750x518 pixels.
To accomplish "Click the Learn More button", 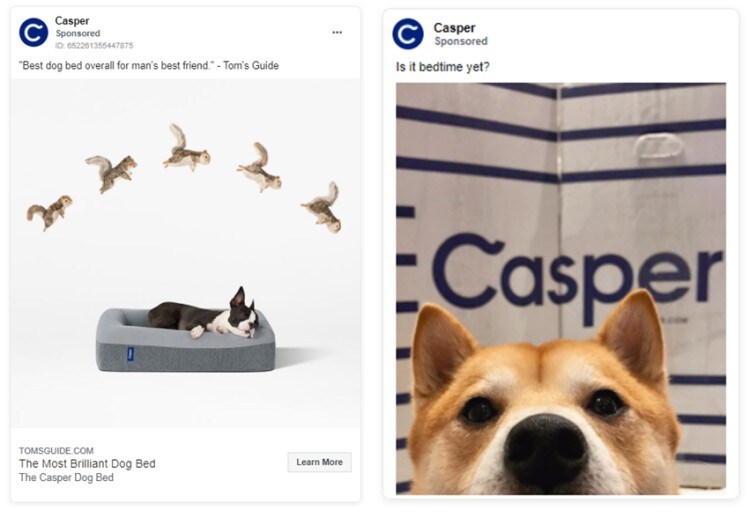I will click(319, 462).
